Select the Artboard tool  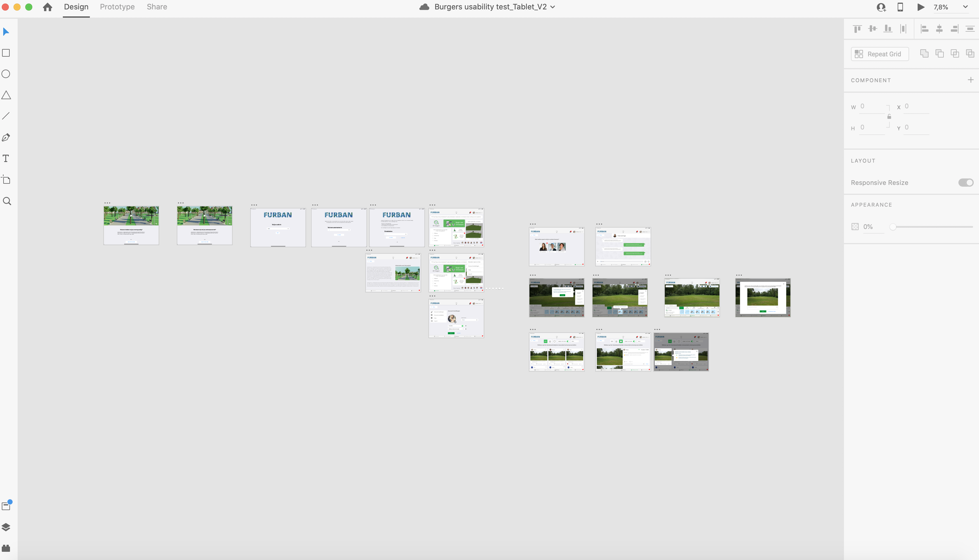[6, 180]
